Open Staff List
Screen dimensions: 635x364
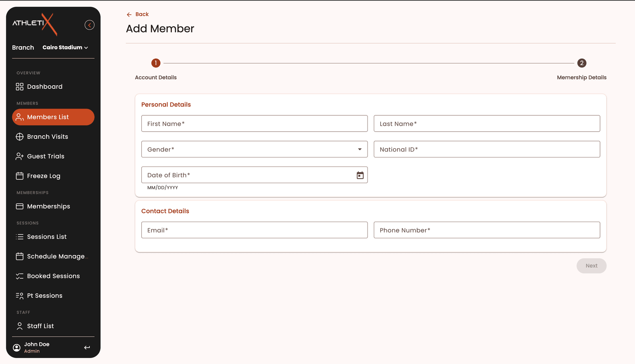(x=53, y=326)
